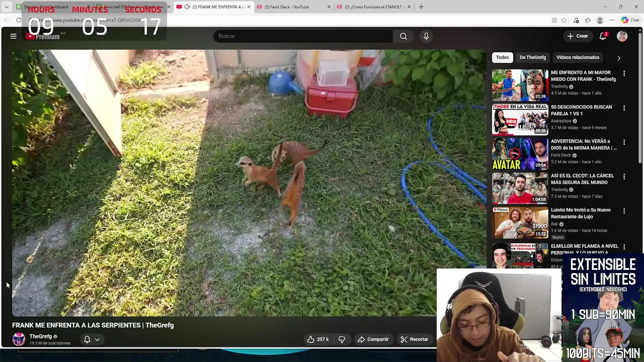Open the Luisito restaurant video thumbnail

[520, 222]
